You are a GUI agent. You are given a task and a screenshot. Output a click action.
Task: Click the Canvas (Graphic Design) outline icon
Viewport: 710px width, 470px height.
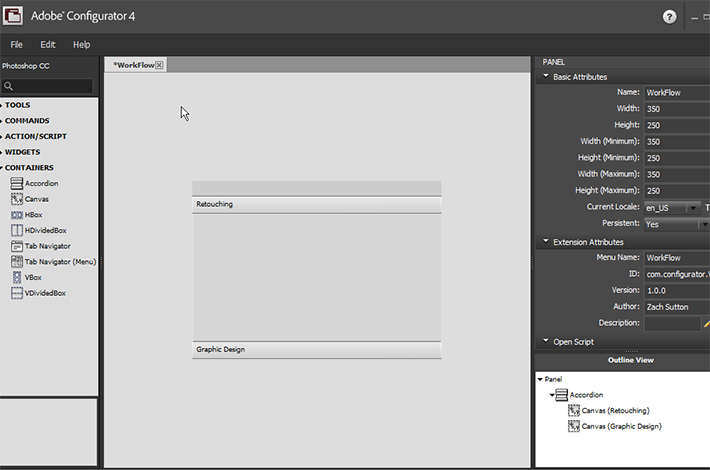[x=574, y=426]
